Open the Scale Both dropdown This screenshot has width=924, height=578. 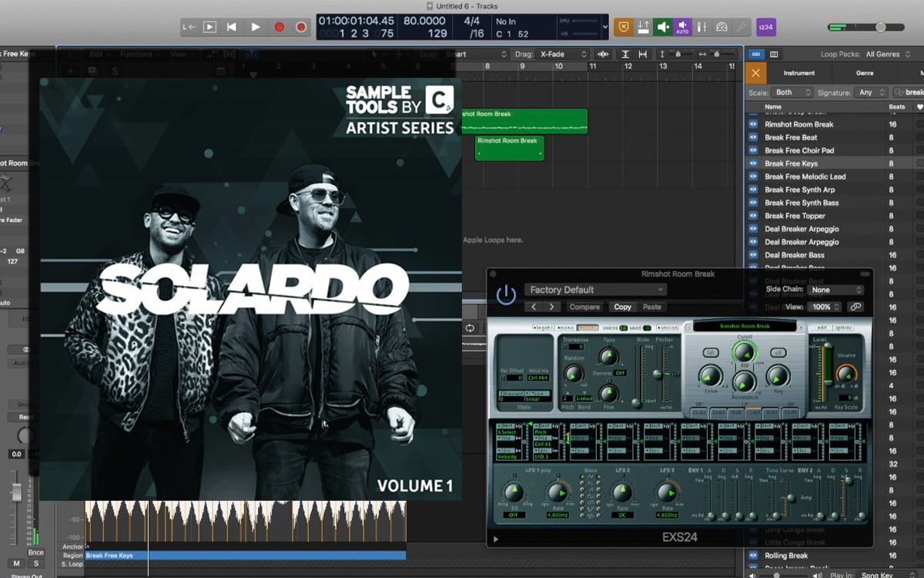click(x=792, y=92)
